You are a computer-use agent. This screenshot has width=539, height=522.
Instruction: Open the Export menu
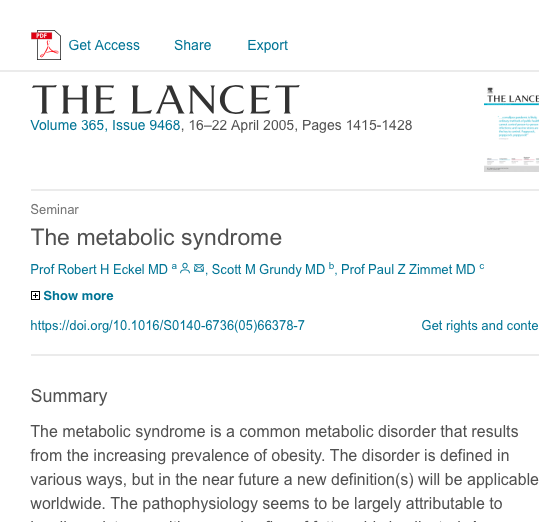(x=267, y=45)
